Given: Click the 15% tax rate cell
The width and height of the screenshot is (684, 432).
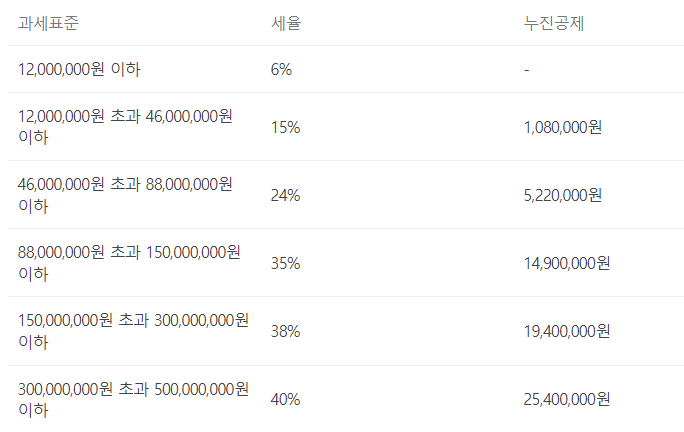Looking at the screenshot, I should coord(285,127).
